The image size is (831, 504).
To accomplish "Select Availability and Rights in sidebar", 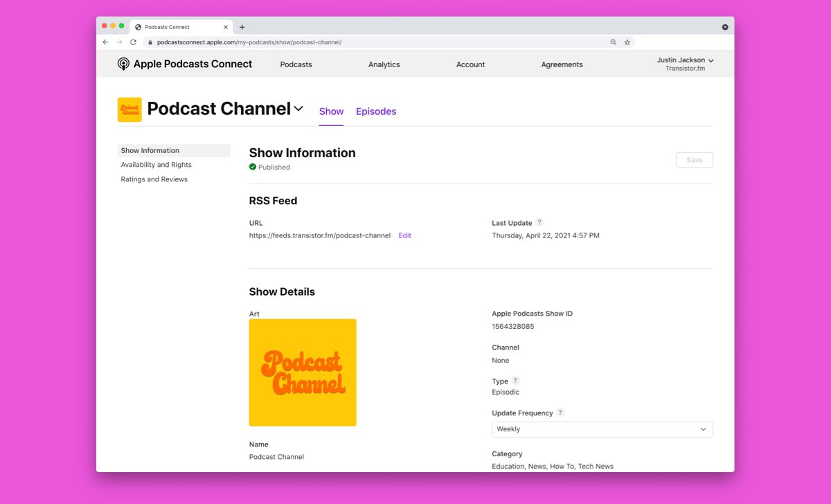I will [x=156, y=165].
